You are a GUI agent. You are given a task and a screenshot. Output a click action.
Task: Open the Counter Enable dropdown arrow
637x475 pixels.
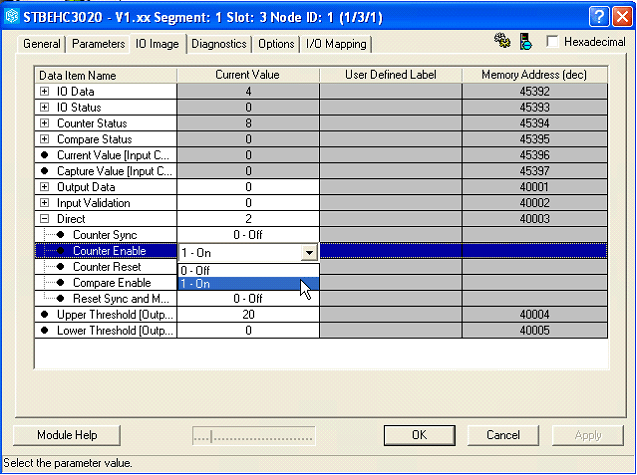(309, 253)
